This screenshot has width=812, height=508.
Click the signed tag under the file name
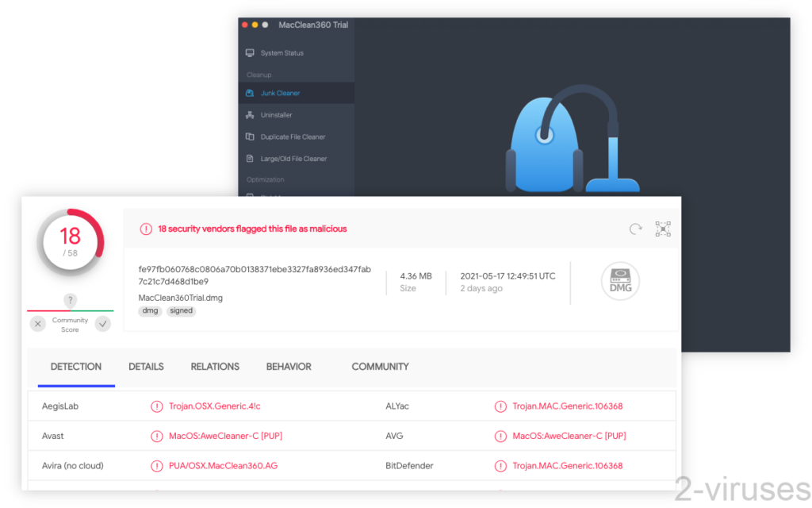[x=181, y=310]
